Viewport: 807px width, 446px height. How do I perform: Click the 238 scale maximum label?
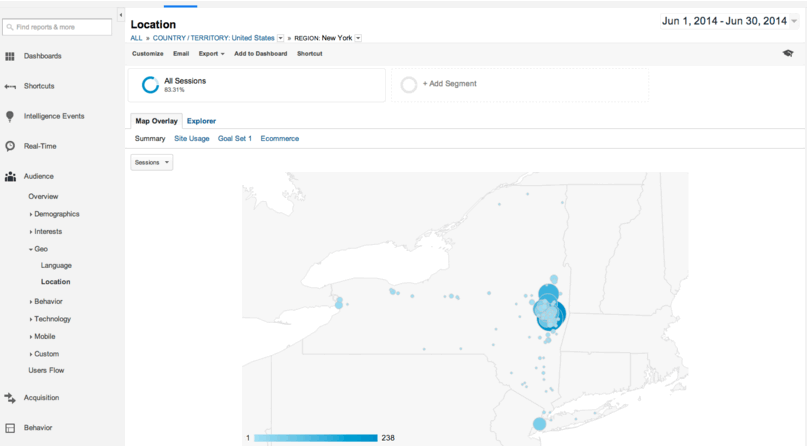point(388,438)
